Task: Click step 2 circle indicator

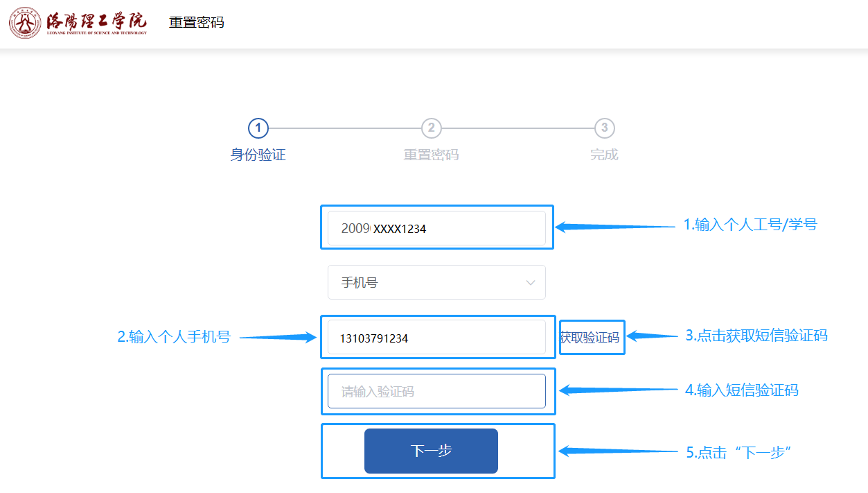Action: [431, 128]
